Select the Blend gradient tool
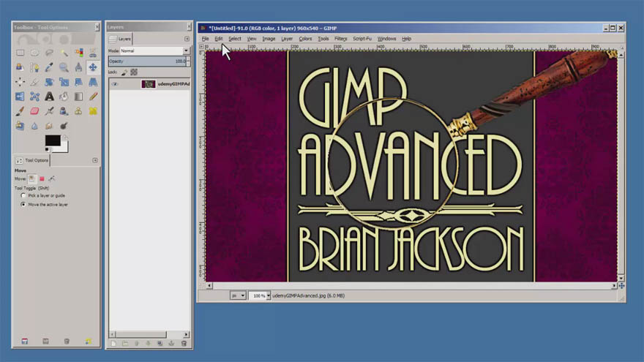Image resolution: width=644 pixels, height=362 pixels. point(79,97)
